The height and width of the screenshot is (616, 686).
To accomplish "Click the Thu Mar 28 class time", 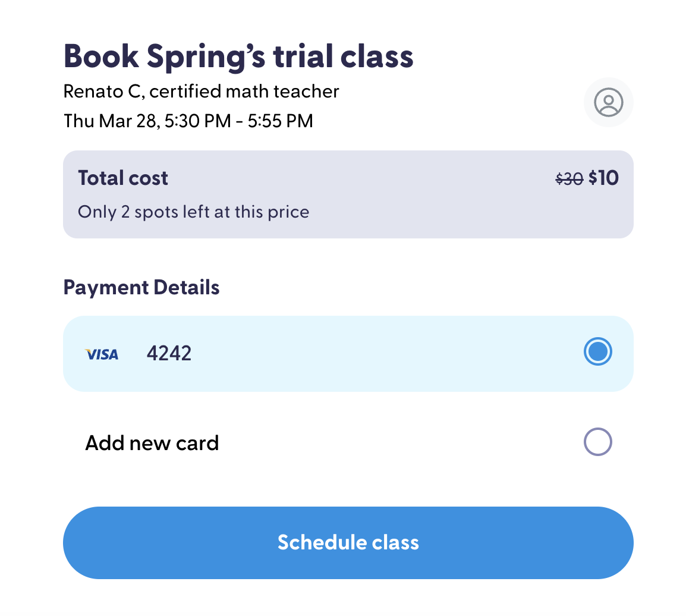I will [188, 121].
